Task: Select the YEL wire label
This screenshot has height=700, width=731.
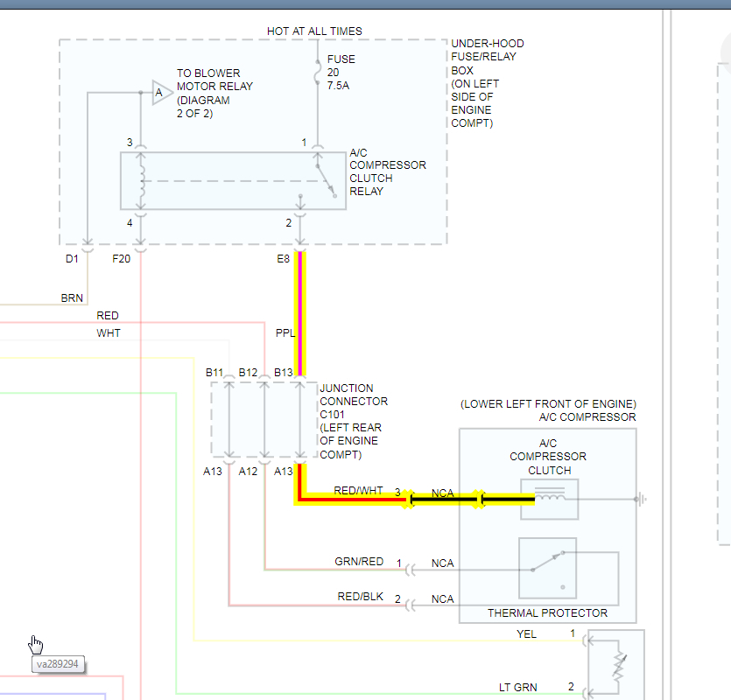Action: point(526,633)
